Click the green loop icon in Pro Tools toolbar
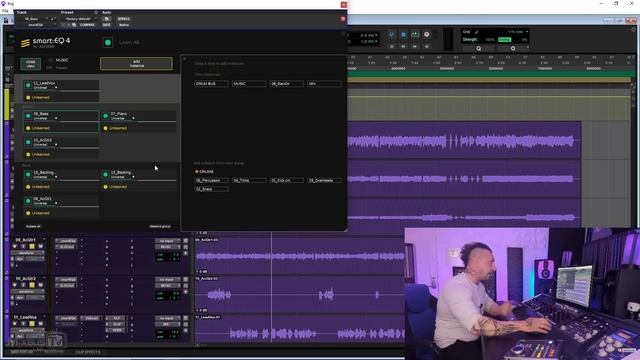The height and width of the screenshot is (360, 640). 415,35
